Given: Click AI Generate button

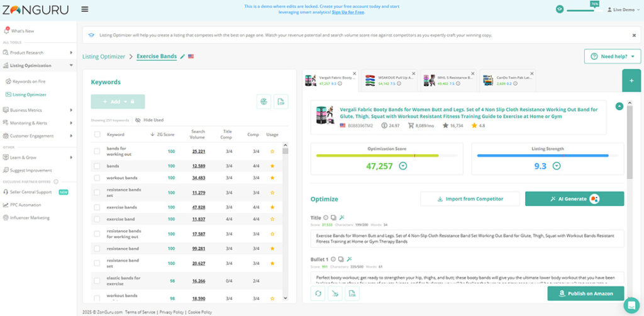Looking at the screenshot, I should pos(575,199).
